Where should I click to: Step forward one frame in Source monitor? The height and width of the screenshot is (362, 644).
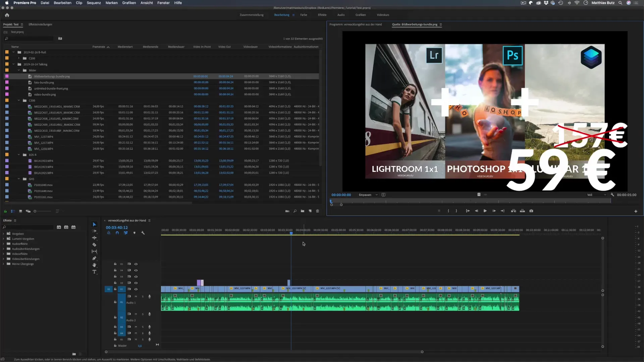494,211
